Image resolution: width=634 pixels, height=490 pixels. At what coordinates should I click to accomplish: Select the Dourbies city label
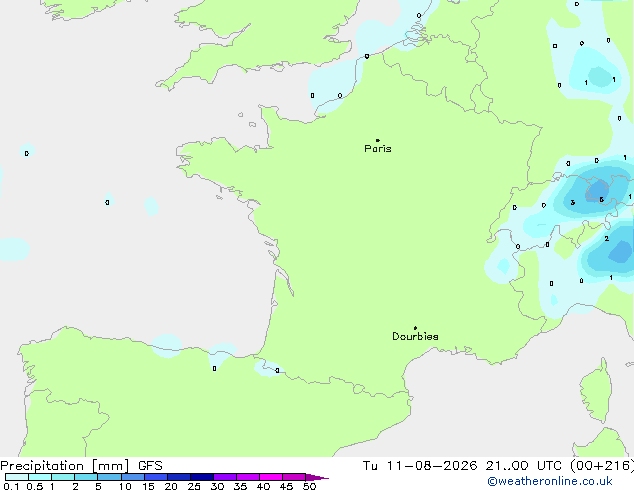pos(415,336)
